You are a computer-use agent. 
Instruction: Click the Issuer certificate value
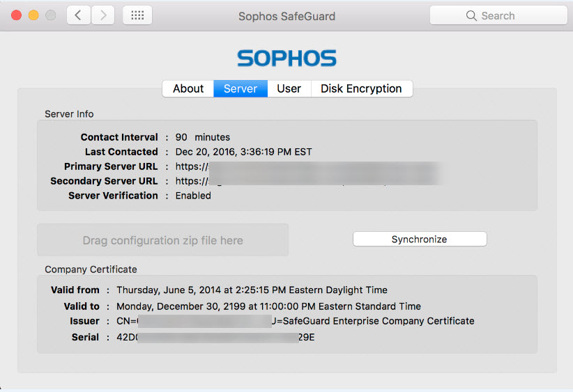(x=296, y=321)
